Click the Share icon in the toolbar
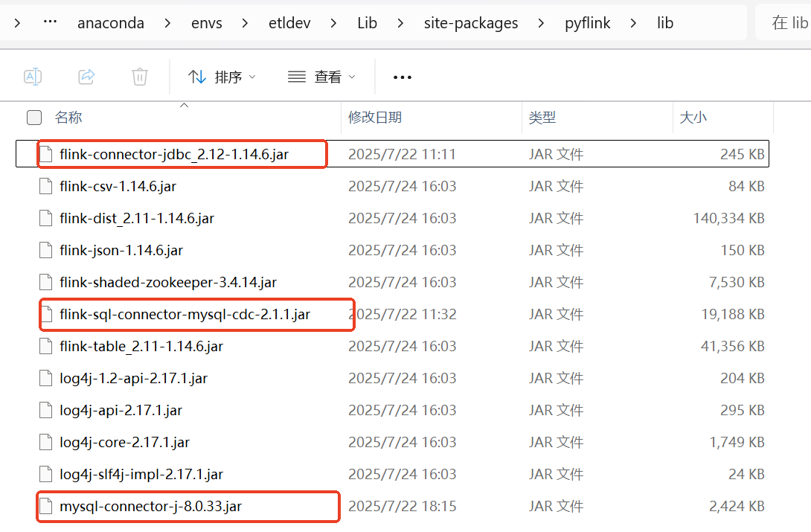This screenshot has width=811, height=532. pos(86,75)
